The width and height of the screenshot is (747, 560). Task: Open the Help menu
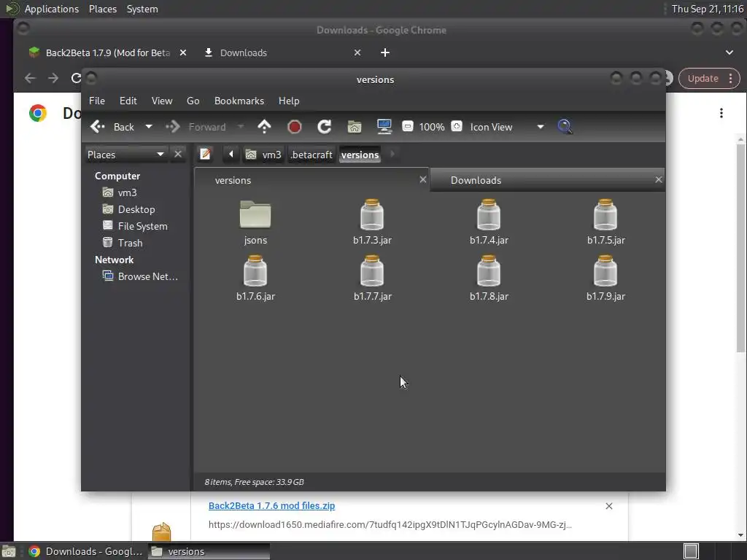[289, 101]
